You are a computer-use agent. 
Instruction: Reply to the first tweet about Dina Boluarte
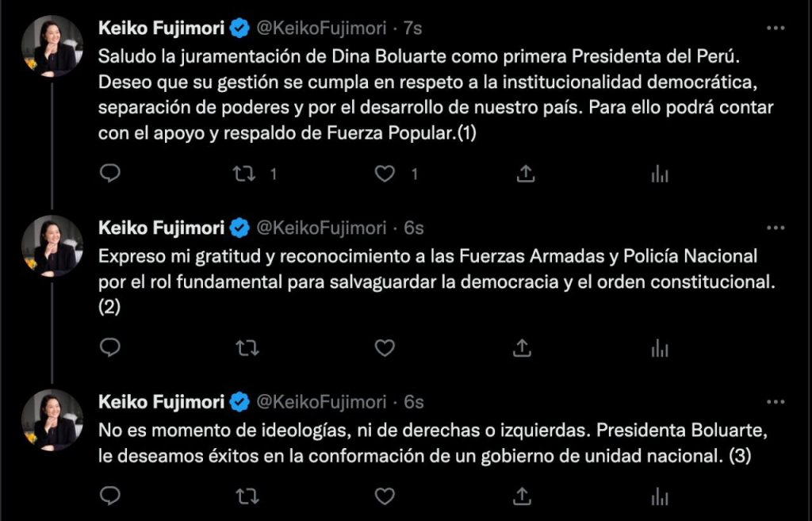point(111,174)
